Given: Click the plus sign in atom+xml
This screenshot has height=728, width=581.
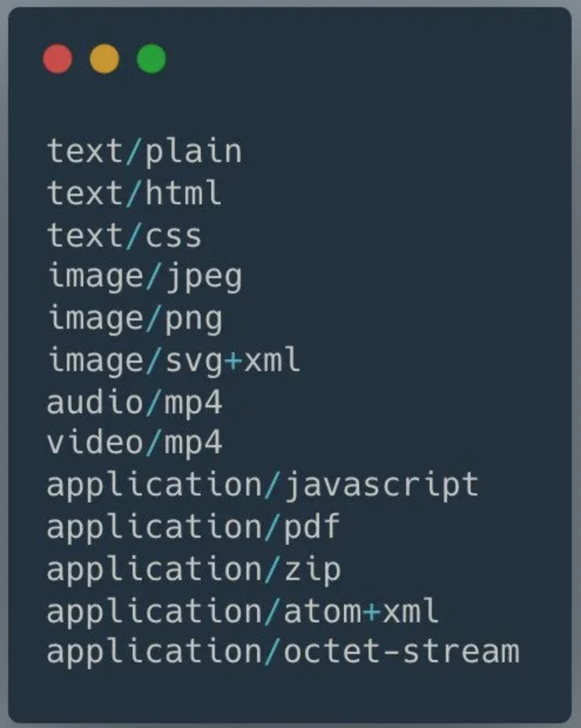Looking at the screenshot, I should [371, 612].
